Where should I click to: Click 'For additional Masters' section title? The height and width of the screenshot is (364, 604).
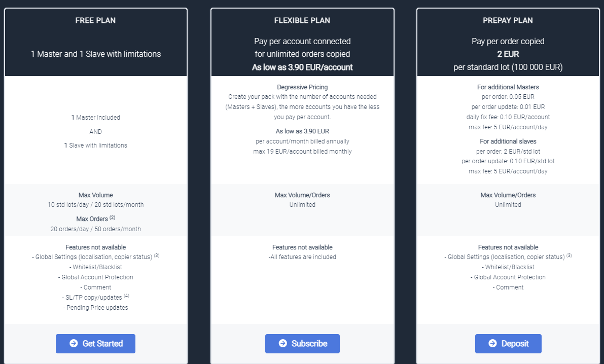[x=508, y=87]
